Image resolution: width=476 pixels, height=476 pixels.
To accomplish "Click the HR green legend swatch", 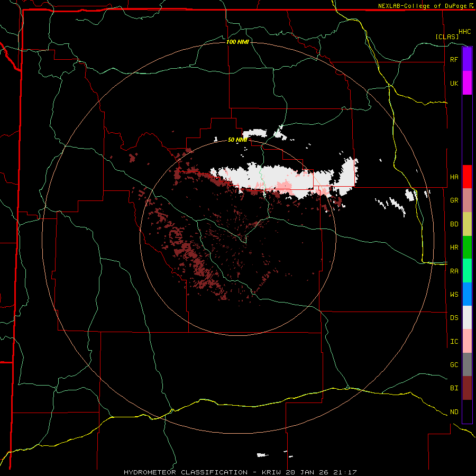I will [x=467, y=247].
